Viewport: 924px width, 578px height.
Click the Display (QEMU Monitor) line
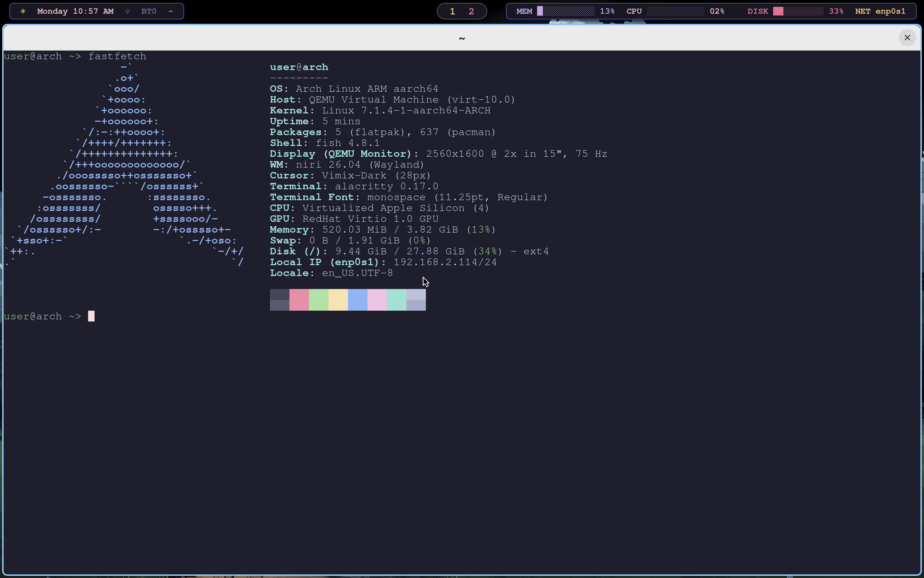point(439,154)
